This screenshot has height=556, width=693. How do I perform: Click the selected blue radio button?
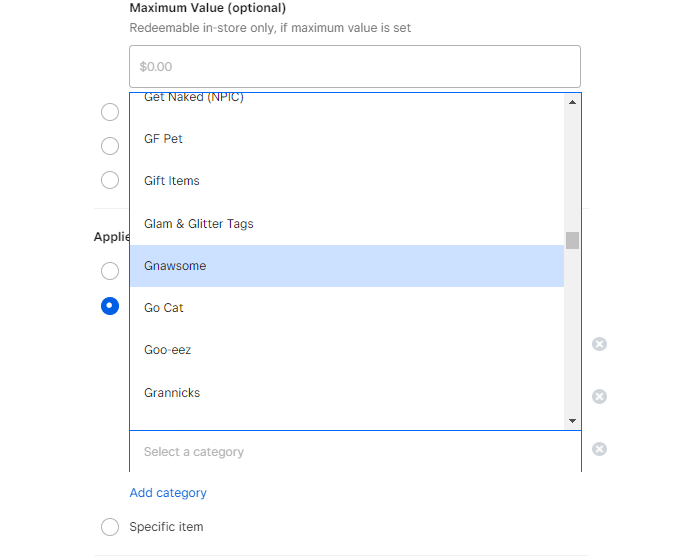pos(110,306)
